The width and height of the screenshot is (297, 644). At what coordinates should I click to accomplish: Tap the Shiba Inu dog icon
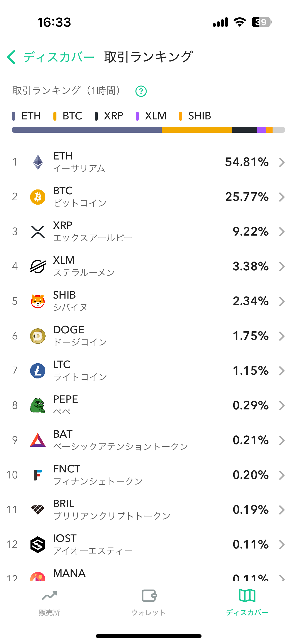[x=38, y=301]
